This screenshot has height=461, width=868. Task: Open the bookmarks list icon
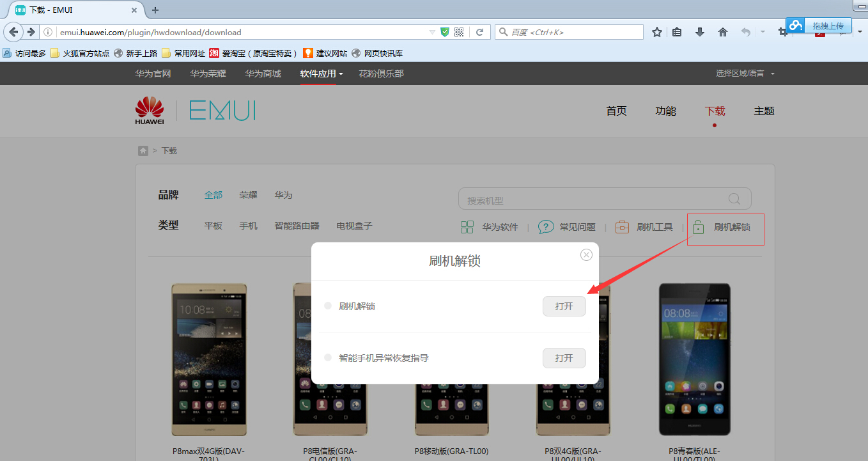tap(677, 32)
